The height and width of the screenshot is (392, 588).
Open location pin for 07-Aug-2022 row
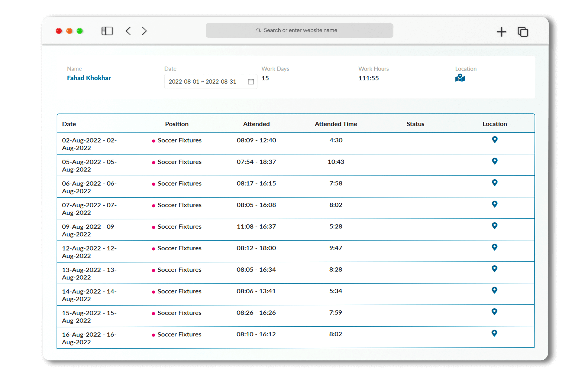point(494,204)
